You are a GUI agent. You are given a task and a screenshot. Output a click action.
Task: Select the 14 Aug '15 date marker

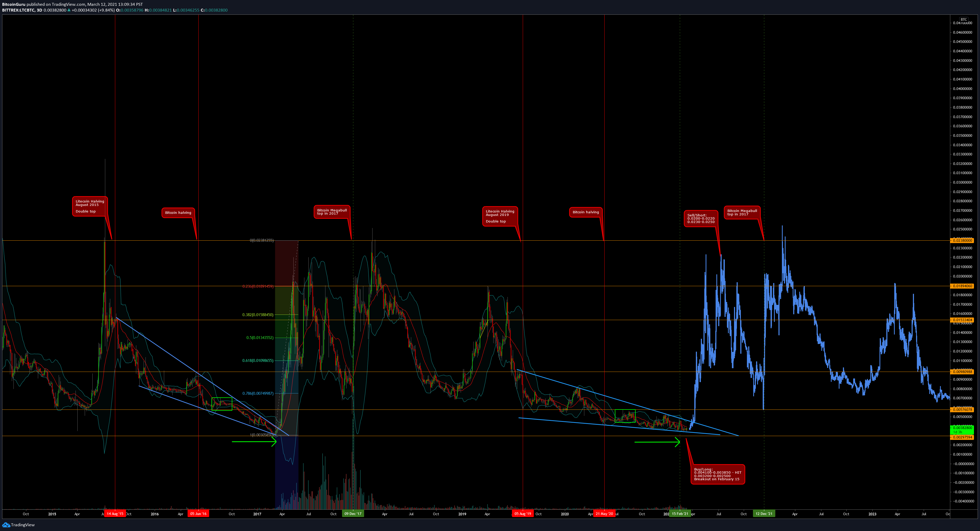point(115,514)
